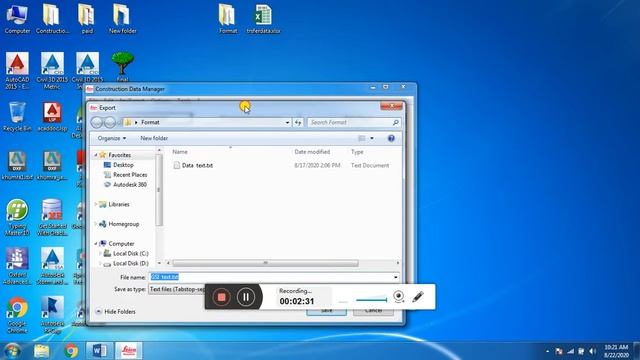Screen dimensions: 640x360
Task: Launch Typing Master 10 shortcut
Action: [x=17, y=217]
